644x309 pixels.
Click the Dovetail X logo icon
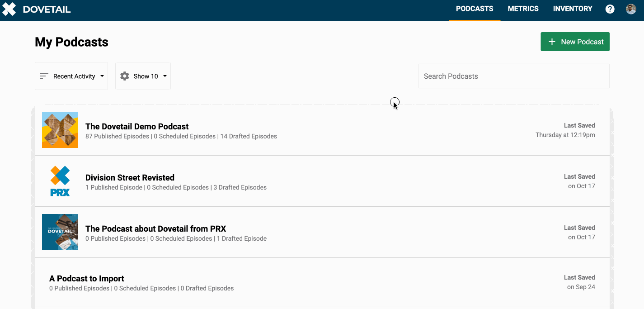point(9,9)
